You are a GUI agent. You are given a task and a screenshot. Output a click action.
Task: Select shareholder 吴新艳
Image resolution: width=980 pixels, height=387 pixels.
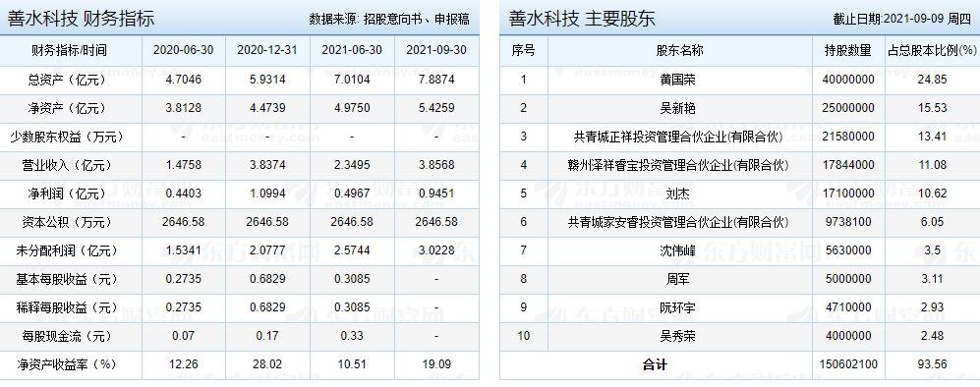677,109
